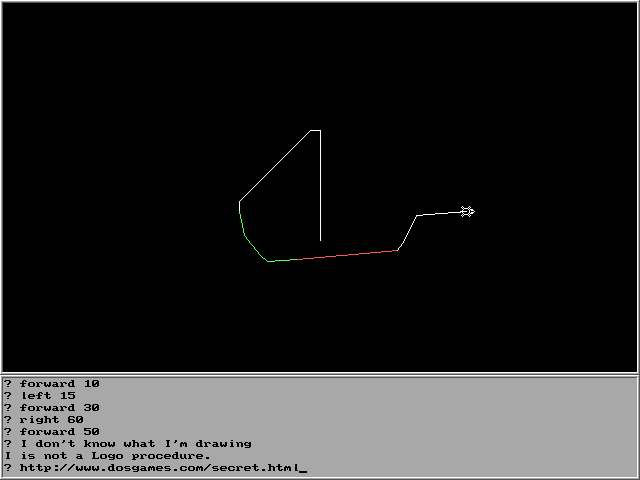Click the "forward 50" command line
Image resolution: width=640 pixels, height=480 pixels.
[x=59, y=432]
